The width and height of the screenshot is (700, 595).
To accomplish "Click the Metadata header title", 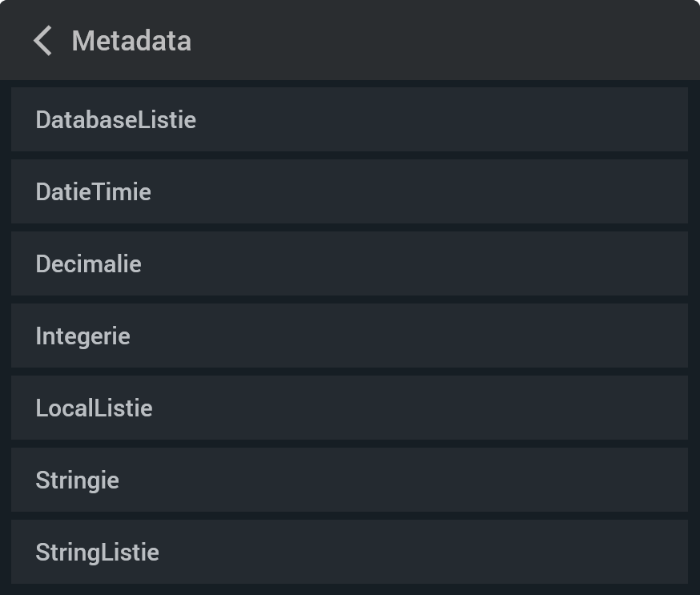I will click(131, 41).
